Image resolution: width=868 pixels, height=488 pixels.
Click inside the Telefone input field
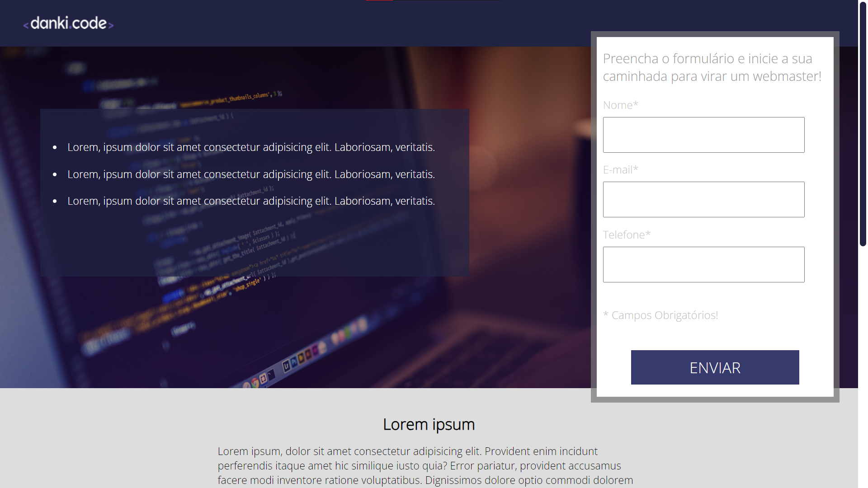tap(703, 264)
